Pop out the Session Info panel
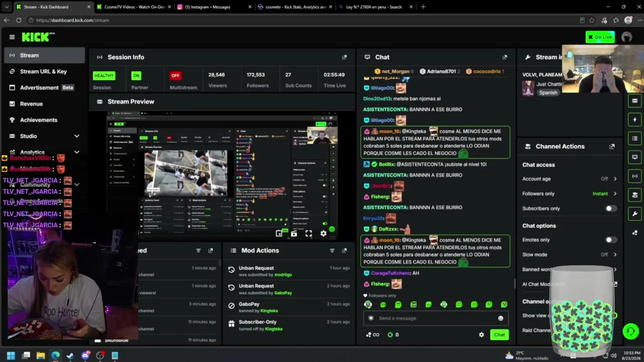 click(x=344, y=57)
